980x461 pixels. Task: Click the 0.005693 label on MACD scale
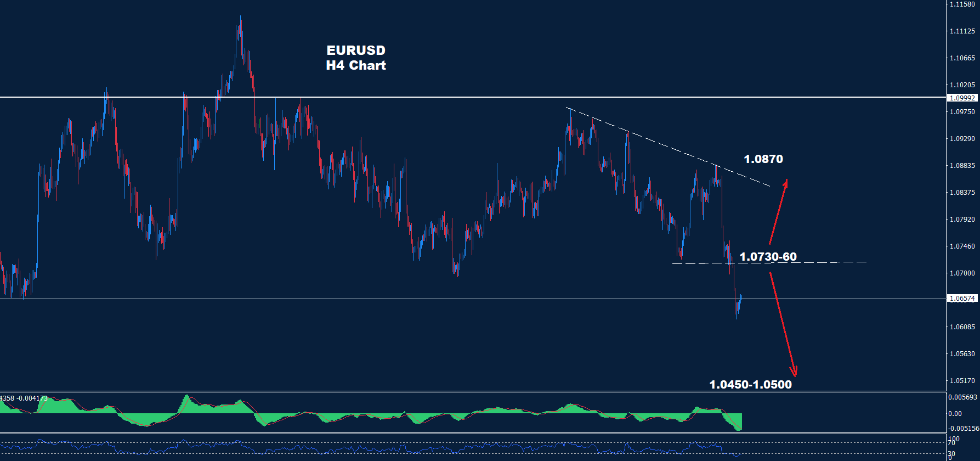click(962, 397)
